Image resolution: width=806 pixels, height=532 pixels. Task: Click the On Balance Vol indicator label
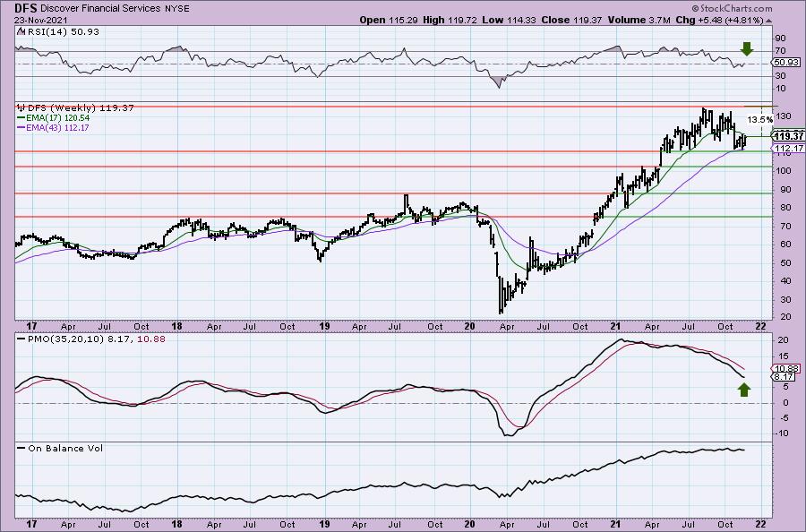point(65,448)
